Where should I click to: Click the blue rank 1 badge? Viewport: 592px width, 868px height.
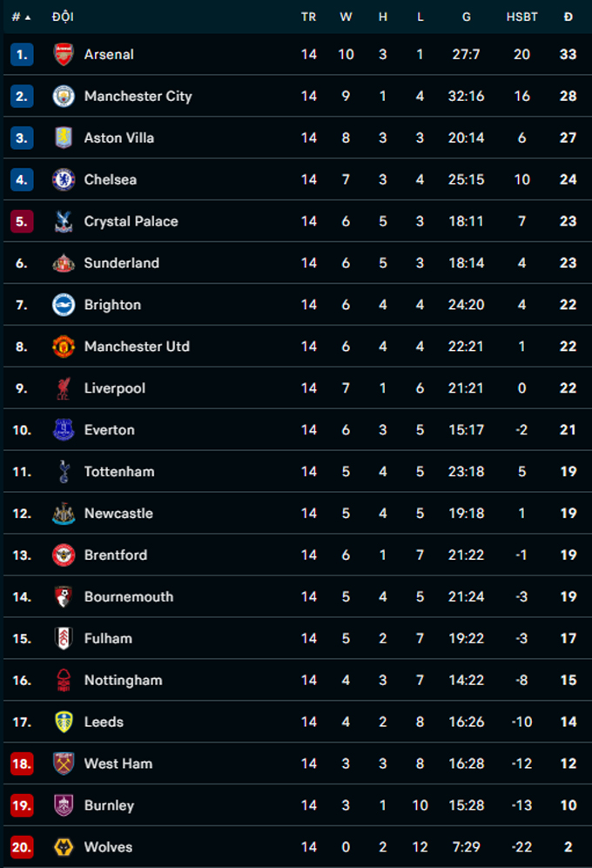[22, 54]
